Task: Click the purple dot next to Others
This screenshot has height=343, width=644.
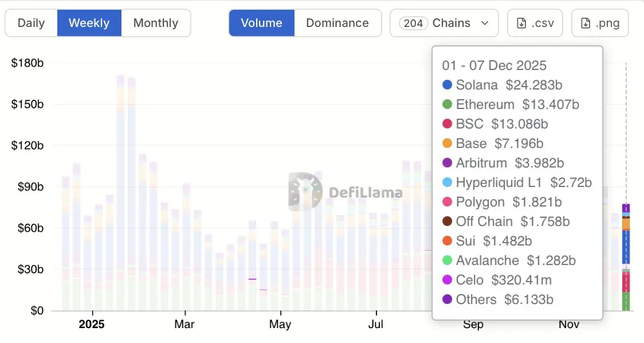Action: pos(447,299)
